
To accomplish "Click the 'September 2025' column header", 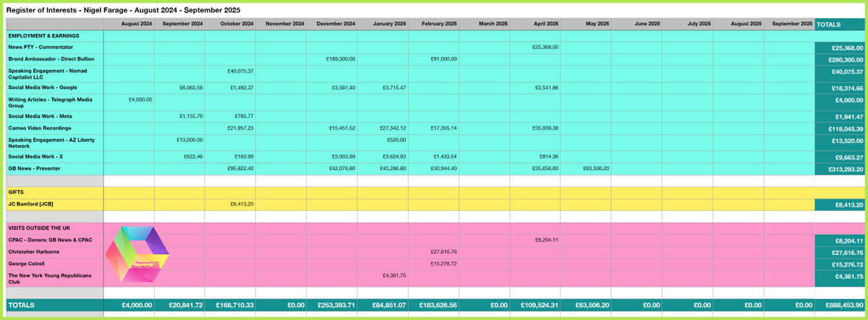I will (x=792, y=24).
